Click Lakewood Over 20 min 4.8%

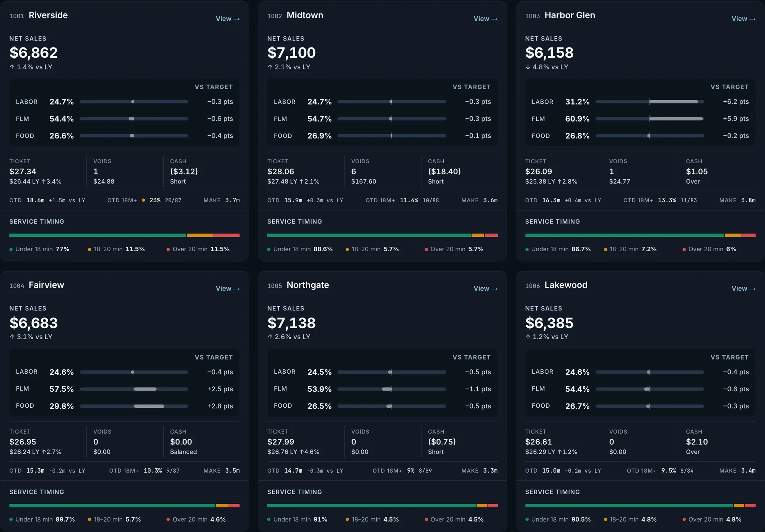pos(712,519)
